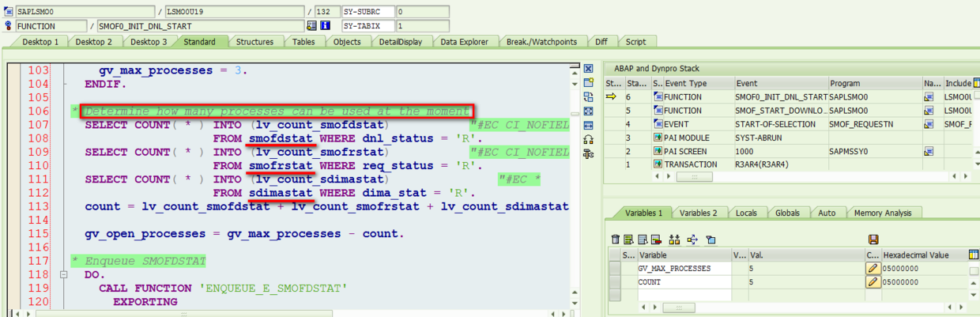Open column layout chooser in stack table
The image size is (980, 317).
[974, 83]
